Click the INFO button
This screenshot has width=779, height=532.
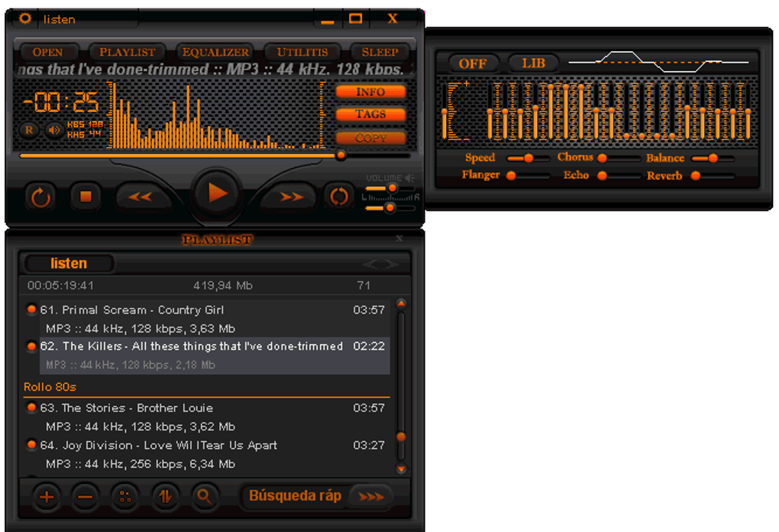[370, 92]
